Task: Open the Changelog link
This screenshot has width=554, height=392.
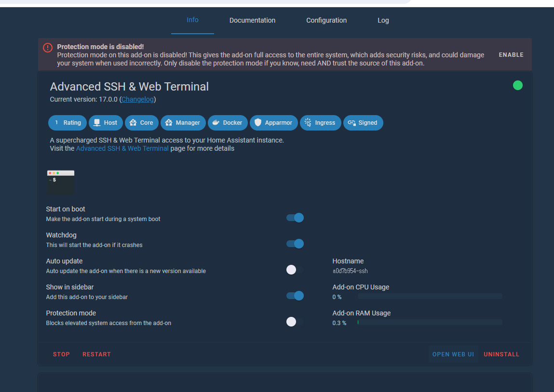Action: [x=137, y=99]
